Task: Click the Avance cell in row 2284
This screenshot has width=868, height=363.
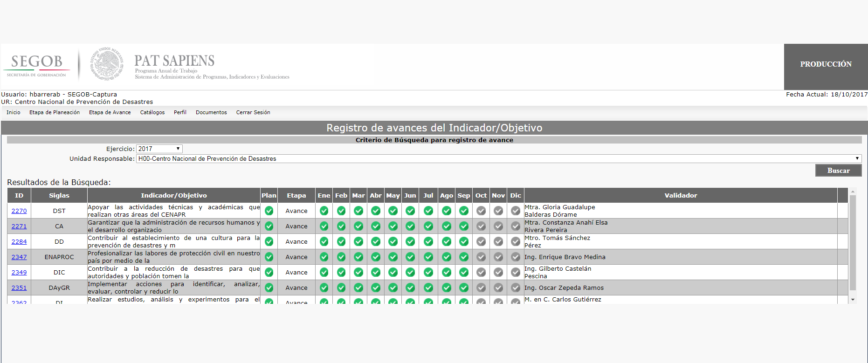Action: [296, 241]
